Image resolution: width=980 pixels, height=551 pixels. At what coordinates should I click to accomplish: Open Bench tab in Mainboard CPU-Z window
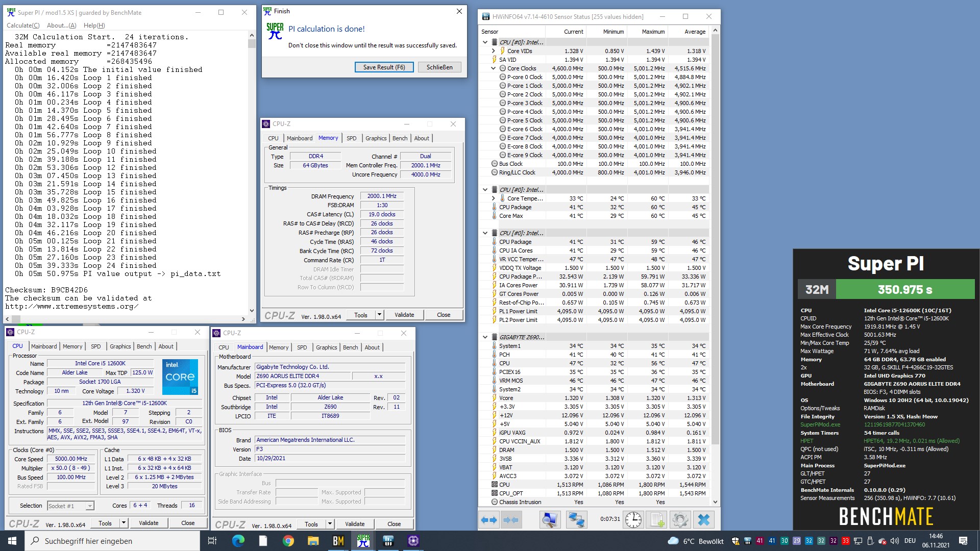coord(350,347)
